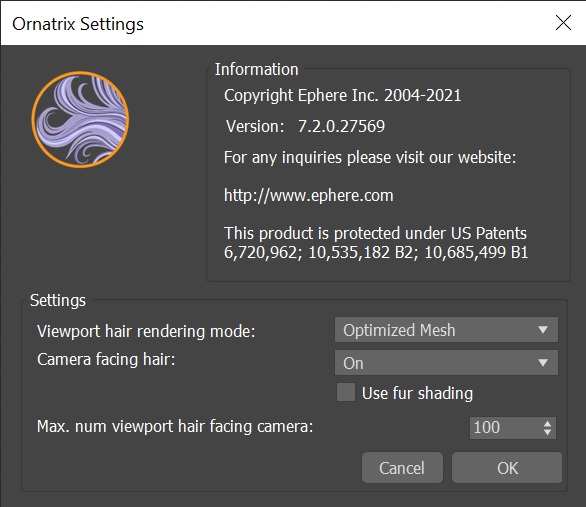
Task: Click the max num viewport hair value field
Action: [x=505, y=428]
